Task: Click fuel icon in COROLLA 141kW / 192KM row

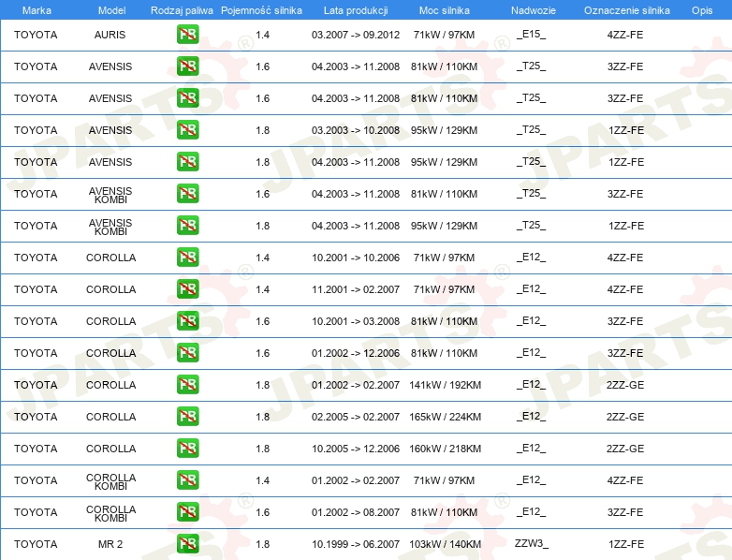Action: pos(187,384)
